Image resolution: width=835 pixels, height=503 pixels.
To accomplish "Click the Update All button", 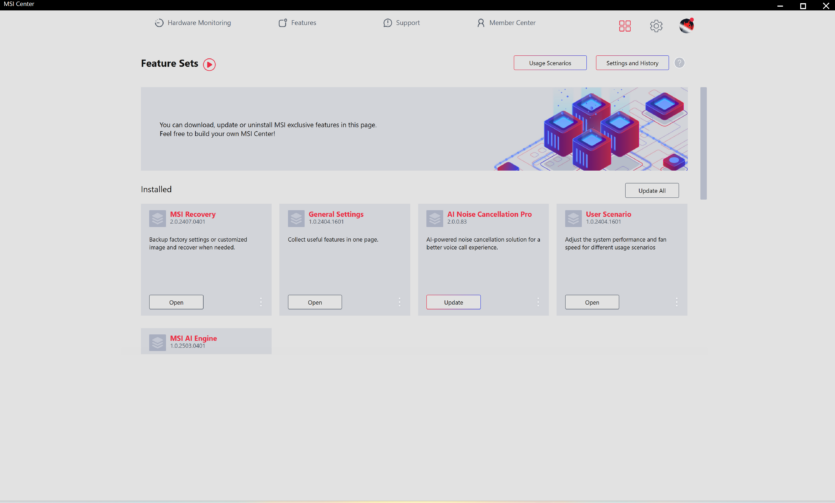I will pyautogui.click(x=652, y=191).
